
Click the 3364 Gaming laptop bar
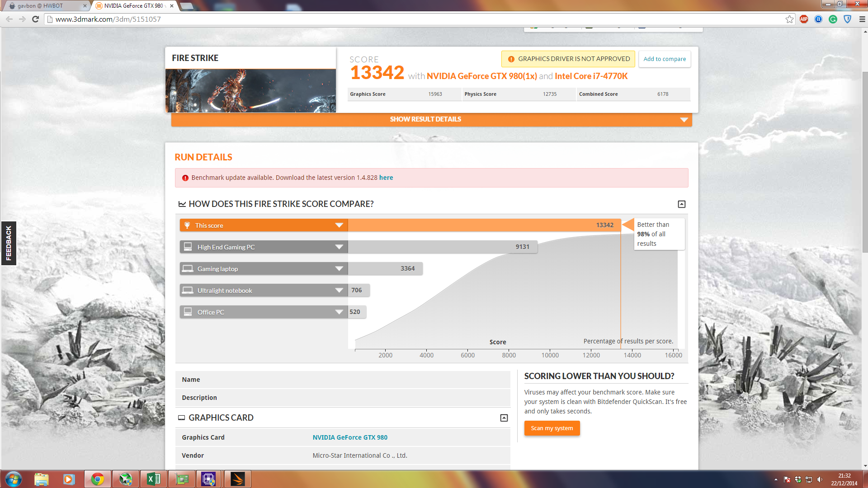[x=385, y=268]
